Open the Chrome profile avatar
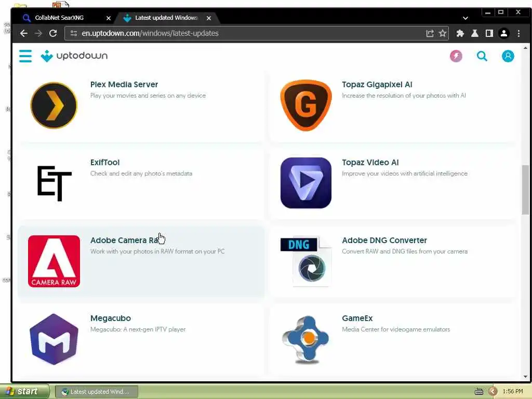 click(504, 33)
